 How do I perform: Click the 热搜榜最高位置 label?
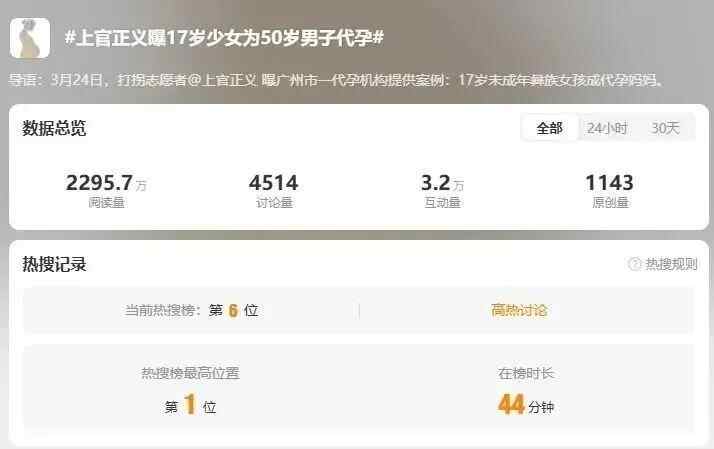point(190,373)
